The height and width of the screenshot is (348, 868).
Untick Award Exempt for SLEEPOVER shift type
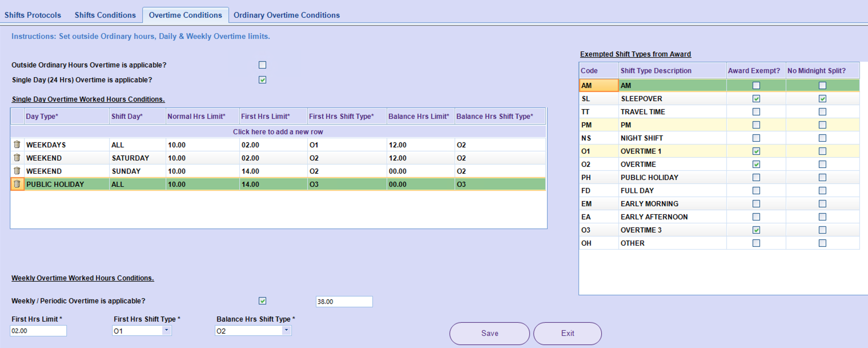coord(756,99)
